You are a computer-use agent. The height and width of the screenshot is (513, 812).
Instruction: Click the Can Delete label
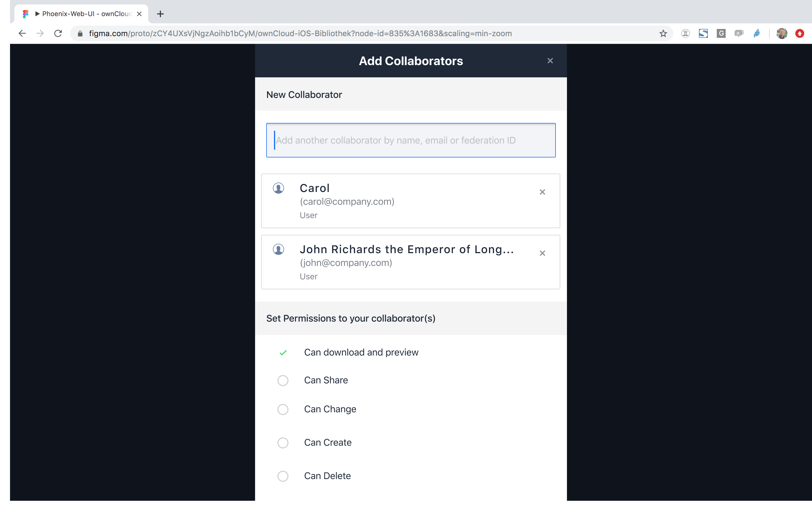(327, 476)
